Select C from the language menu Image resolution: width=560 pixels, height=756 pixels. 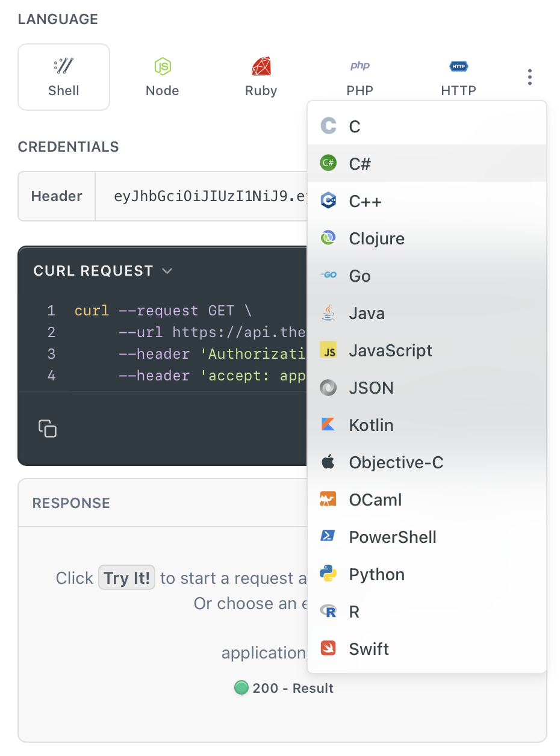[427, 126]
